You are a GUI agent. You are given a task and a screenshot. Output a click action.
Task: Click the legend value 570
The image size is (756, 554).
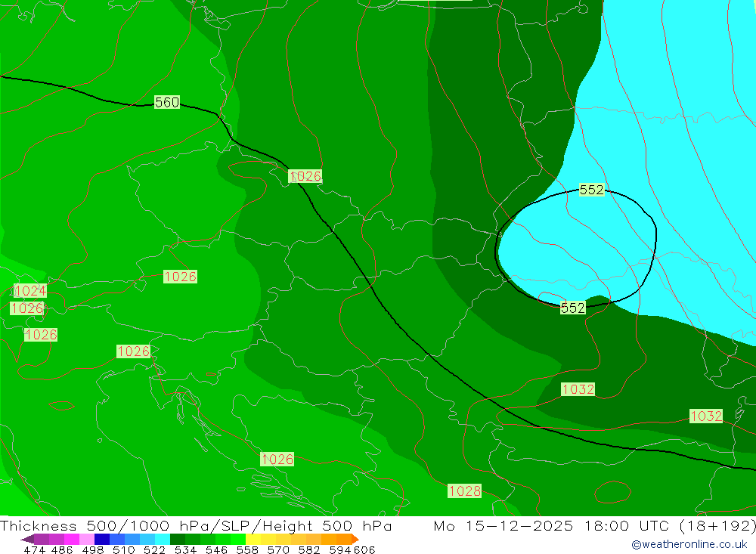[277, 550]
